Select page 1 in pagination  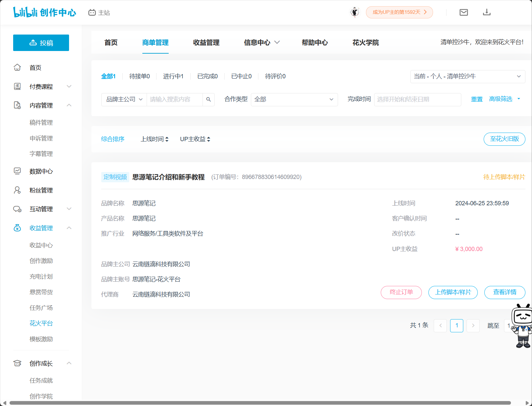click(457, 326)
